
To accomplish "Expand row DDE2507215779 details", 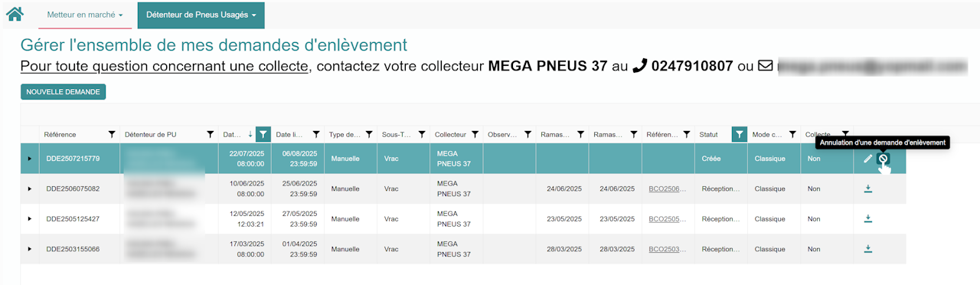I will [30, 159].
